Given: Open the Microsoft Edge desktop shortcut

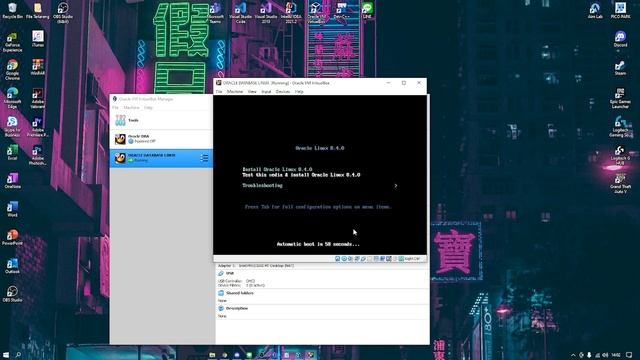Looking at the screenshot, I should [12, 98].
